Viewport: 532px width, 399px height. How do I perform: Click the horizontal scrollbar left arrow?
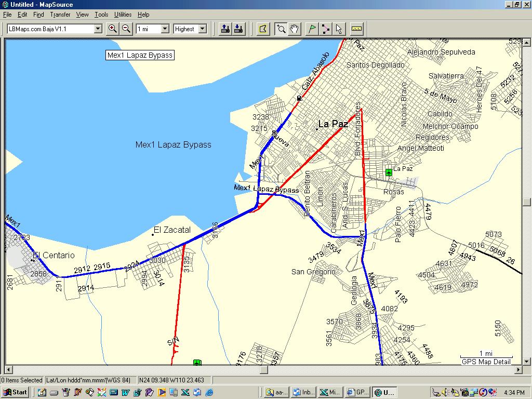pyautogui.click(x=9, y=369)
